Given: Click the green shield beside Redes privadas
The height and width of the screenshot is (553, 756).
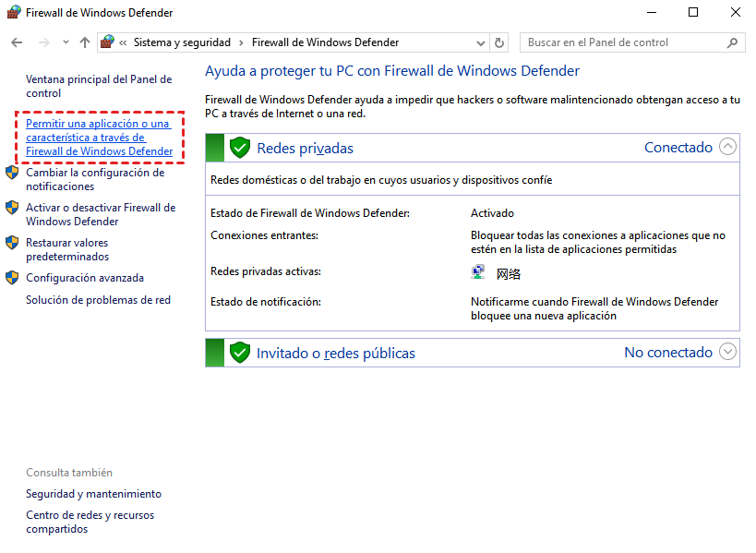Looking at the screenshot, I should pos(240,148).
